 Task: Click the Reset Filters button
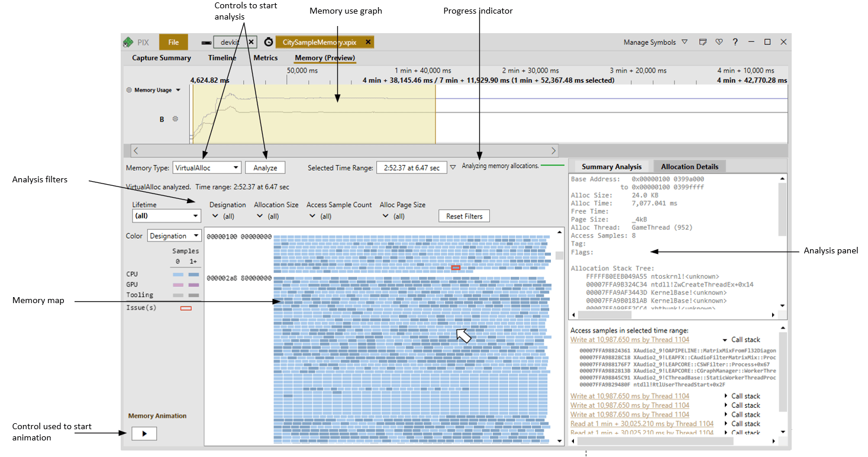(x=464, y=216)
